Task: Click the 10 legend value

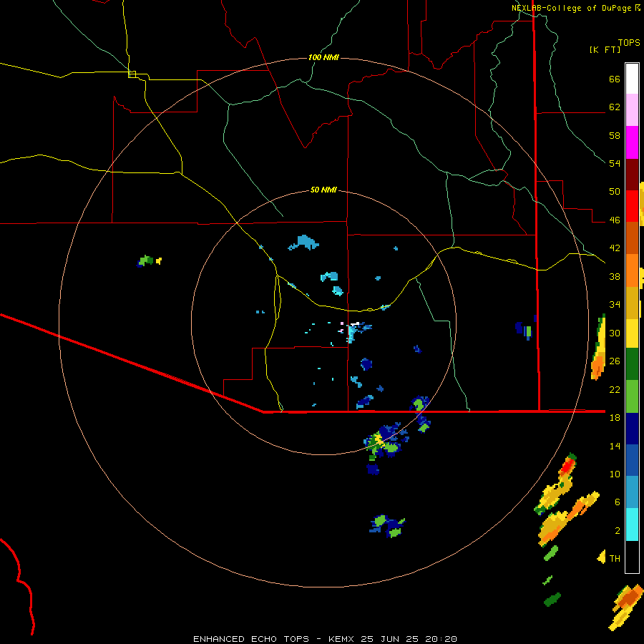Action: [x=615, y=474]
